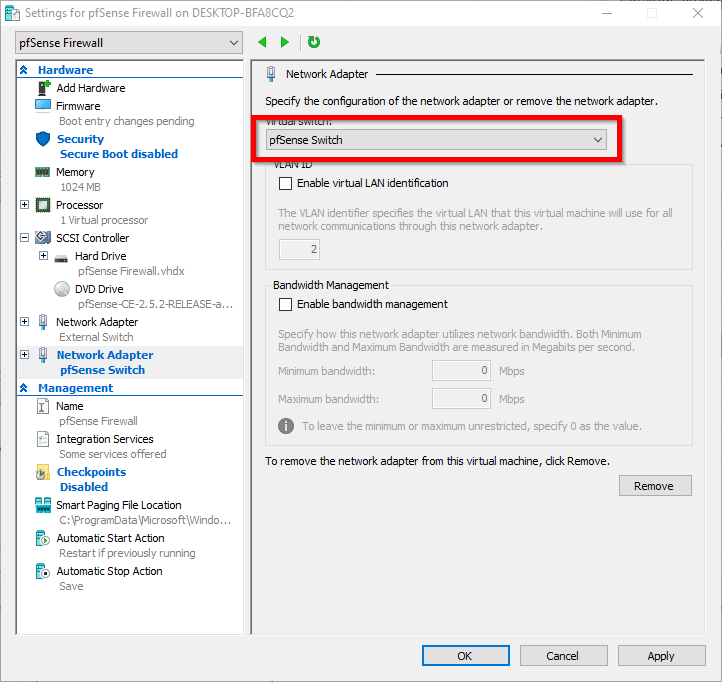
Task: Open the Virtual switch dropdown showing pfSense Switch
Action: tap(436, 140)
